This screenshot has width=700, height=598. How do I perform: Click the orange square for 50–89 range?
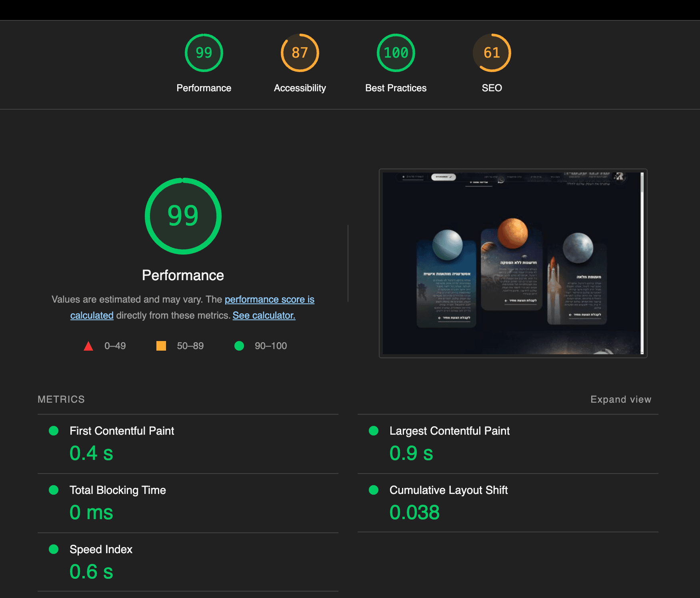[x=161, y=345]
